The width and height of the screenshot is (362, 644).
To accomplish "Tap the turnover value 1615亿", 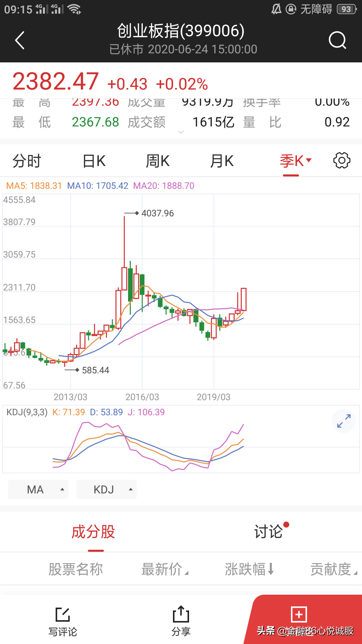I will [x=214, y=122].
